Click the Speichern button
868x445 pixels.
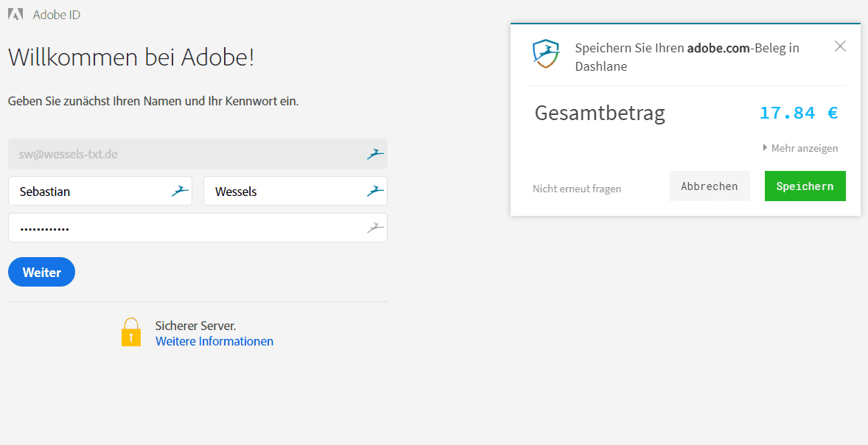[x=805, y=186]
